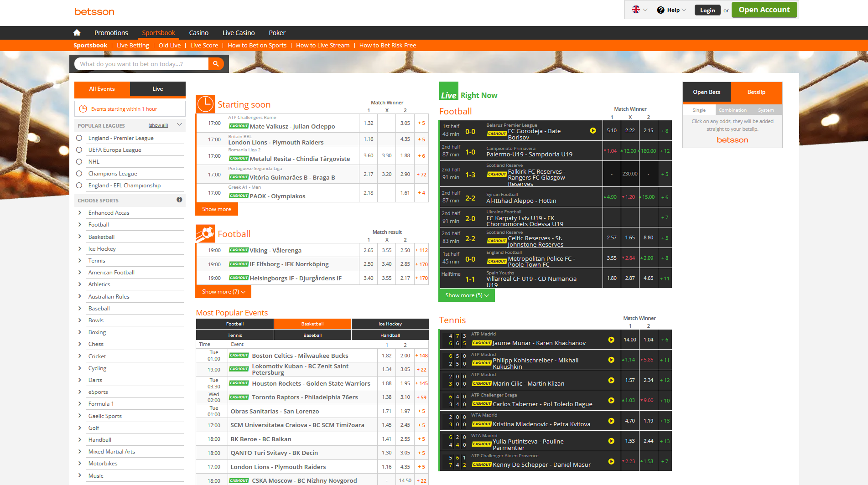Viewport: 868px width, 485px height.
Task: Play stream for Jaume Munar - Karen Khachanov
Action: pos(611,340)
